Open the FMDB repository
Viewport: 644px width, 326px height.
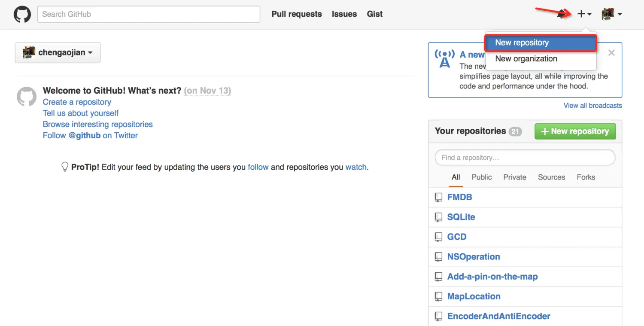coord(459,198)
